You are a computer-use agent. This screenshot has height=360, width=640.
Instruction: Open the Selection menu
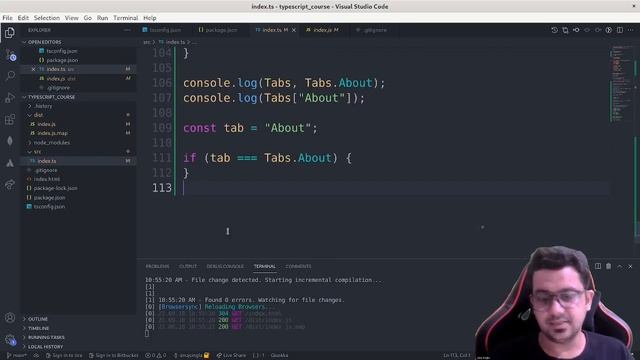coord(47,18)
